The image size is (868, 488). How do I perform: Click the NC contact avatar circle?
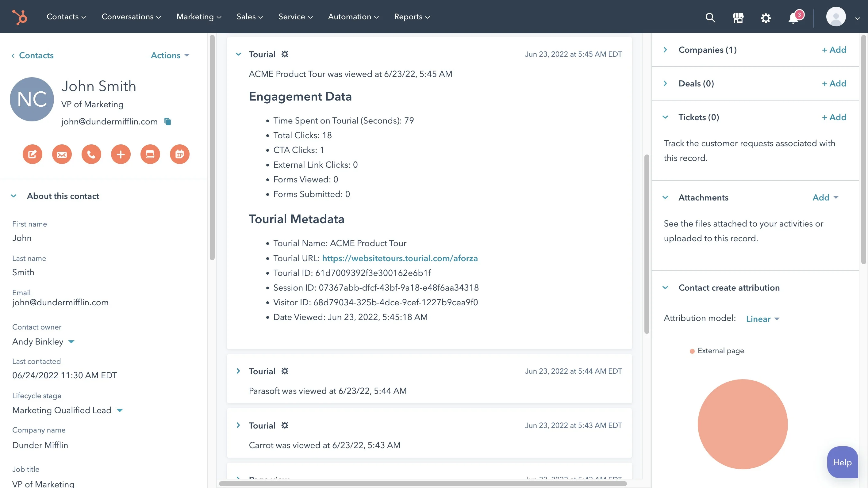pos(32,99)
